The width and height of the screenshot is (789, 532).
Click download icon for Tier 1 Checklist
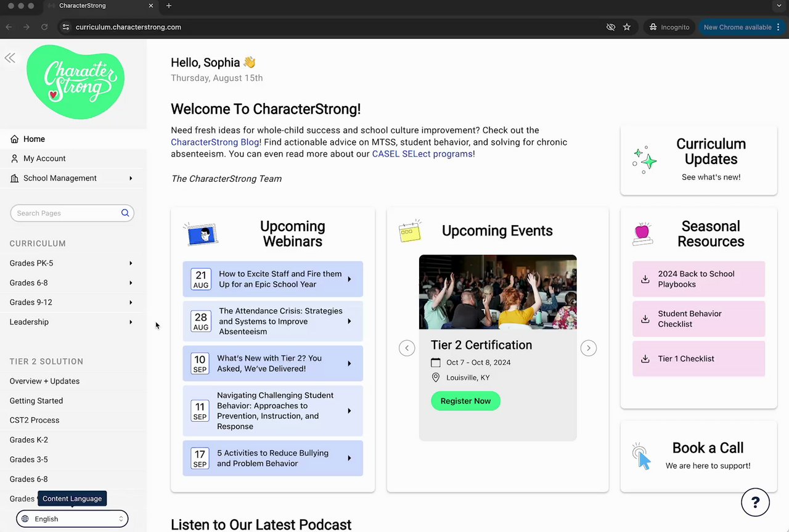pos(645,359)
